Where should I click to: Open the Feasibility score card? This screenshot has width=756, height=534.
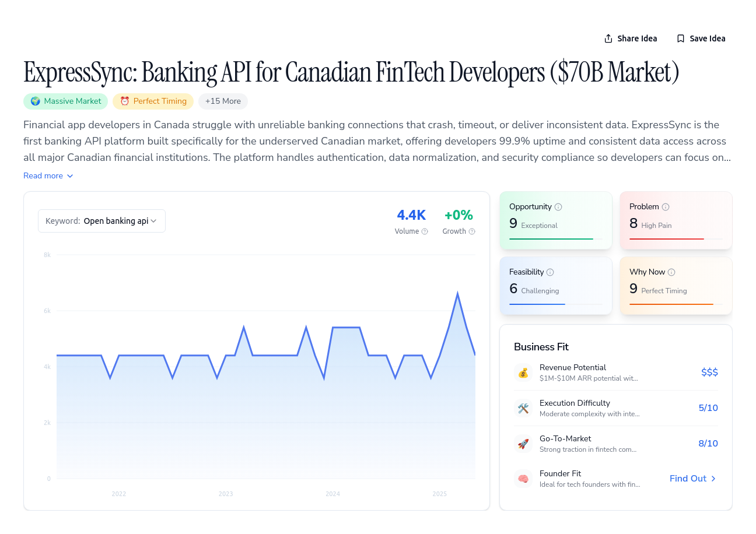(556, 286)
